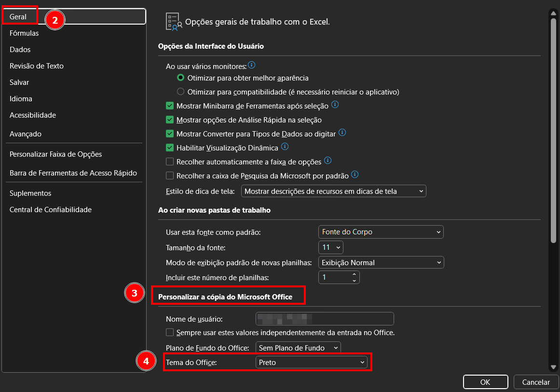Click info icon beside 'Ao usar vários monitores'
The width and height of the screenshot is (560, 392).
coord(251,65)
